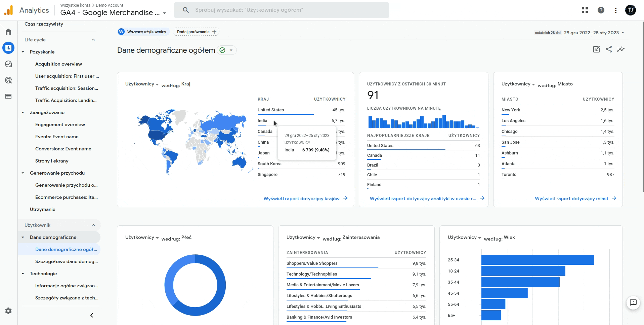Click the customize report pencil icon

tap(597, 49)
